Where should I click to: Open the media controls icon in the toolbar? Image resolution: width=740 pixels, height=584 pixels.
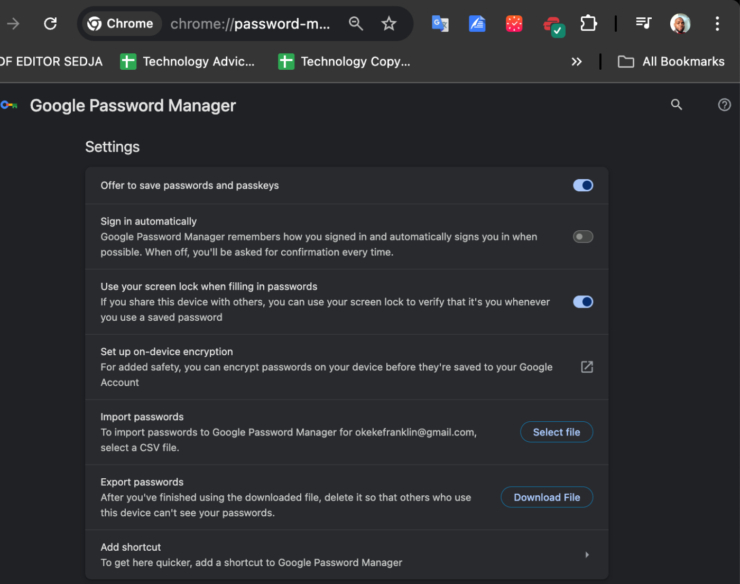644,23
